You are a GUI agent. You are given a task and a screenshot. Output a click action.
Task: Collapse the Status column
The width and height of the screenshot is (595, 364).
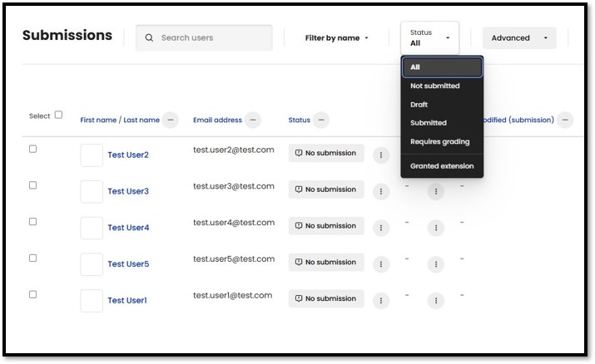click(321, 121)
